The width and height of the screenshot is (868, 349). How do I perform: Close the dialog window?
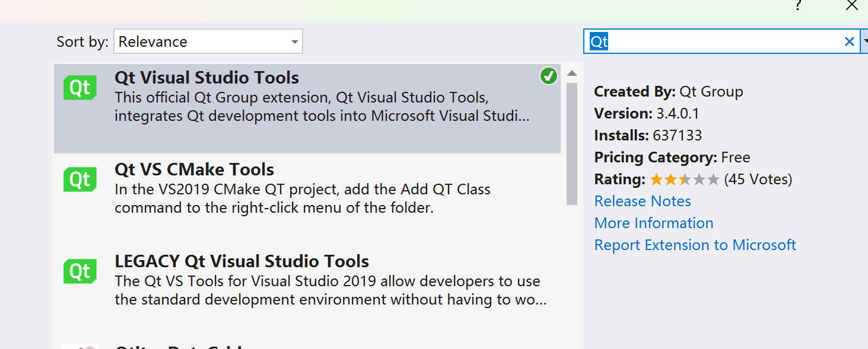point(851,5)
